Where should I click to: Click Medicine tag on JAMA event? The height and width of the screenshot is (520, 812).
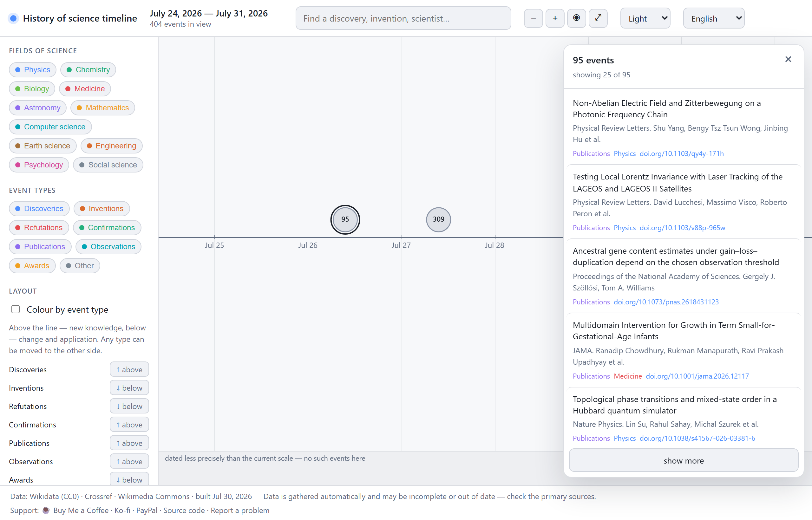coord(628,376)
